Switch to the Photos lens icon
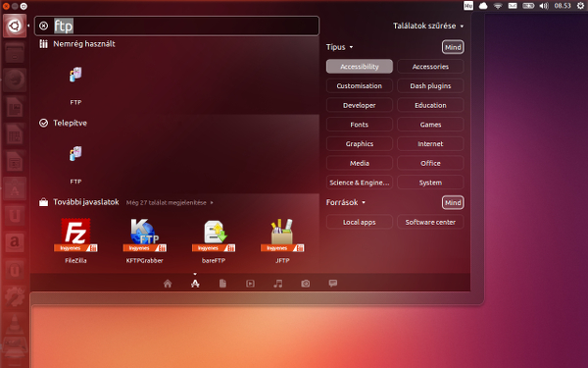Viewport: 588px width, 368px height. (x=305, y=284)
